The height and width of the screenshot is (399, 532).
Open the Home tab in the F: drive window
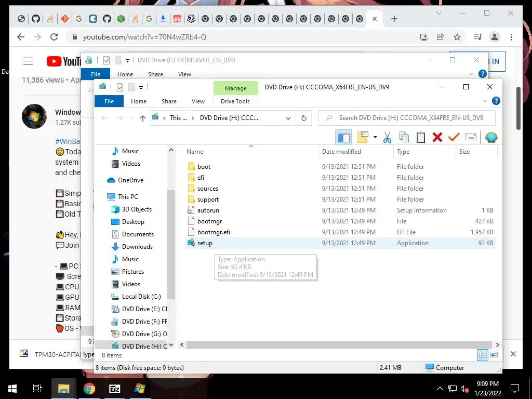[125, 74]
